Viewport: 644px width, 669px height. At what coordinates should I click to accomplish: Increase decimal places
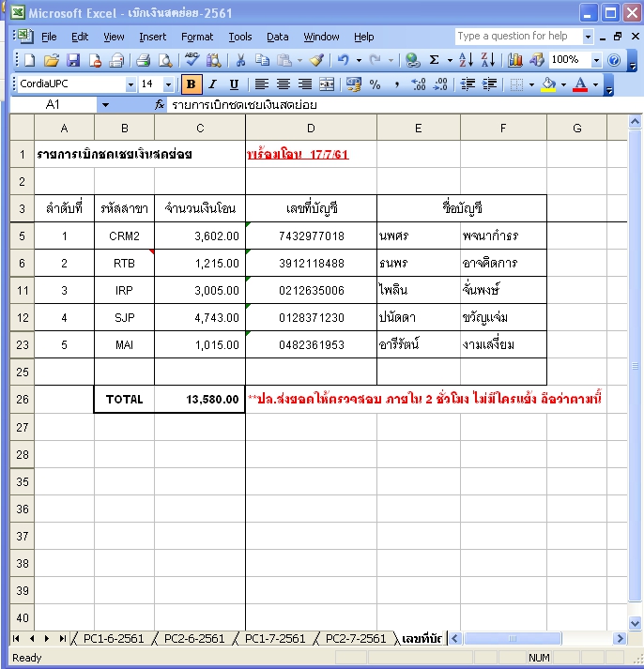click(x=419, y=84)
